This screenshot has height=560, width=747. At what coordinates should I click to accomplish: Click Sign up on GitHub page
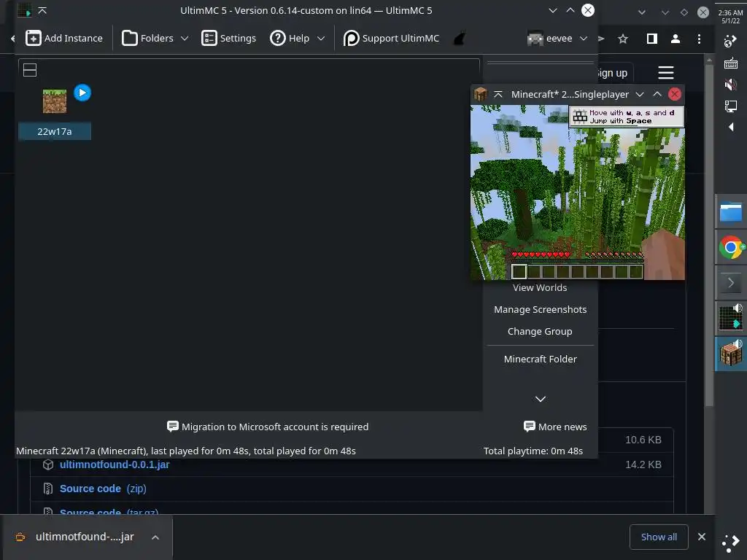pos(613,73)
